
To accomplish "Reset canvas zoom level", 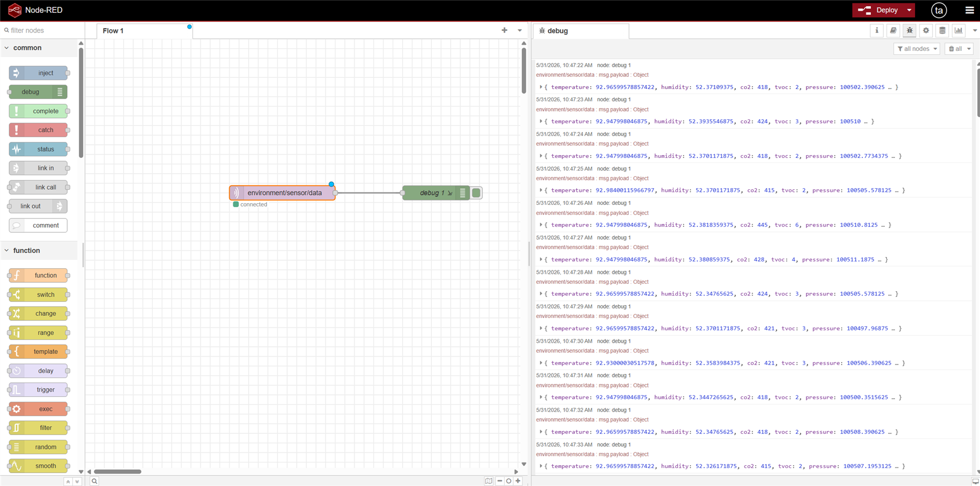I will (x=508, y=481).
